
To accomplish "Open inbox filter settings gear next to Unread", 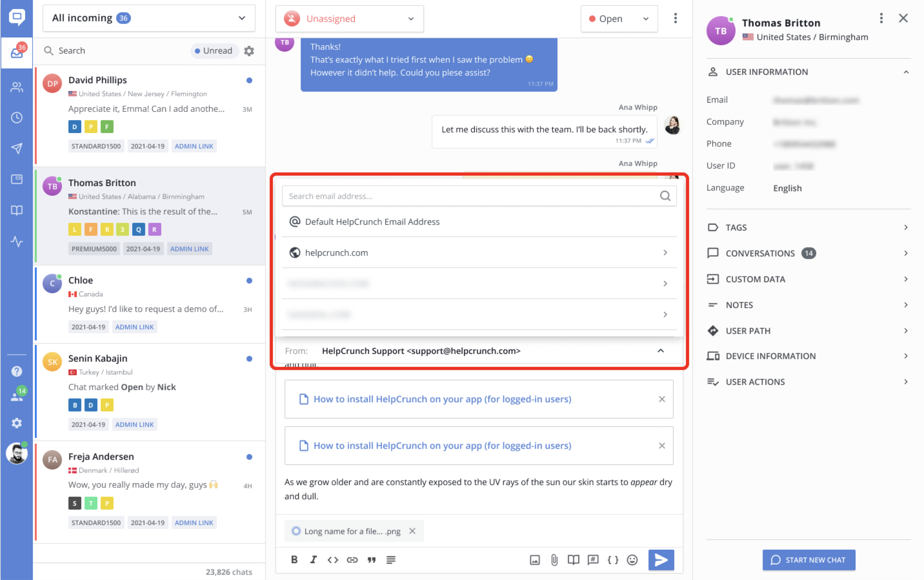I will pos(249,51).
